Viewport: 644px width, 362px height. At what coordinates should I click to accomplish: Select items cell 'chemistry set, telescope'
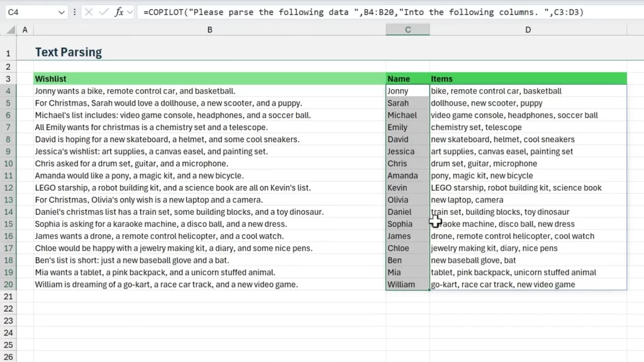click(528, 127)
